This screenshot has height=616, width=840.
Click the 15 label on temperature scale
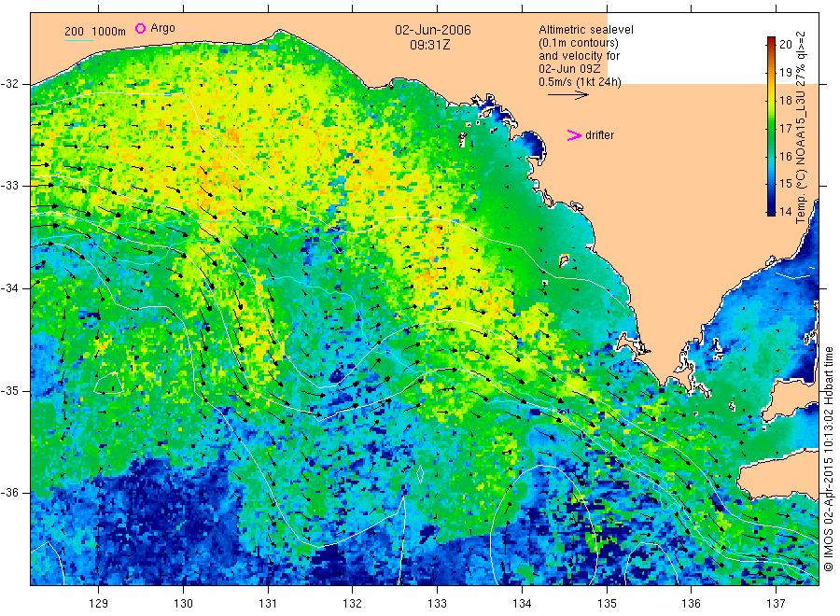[785, 184]
